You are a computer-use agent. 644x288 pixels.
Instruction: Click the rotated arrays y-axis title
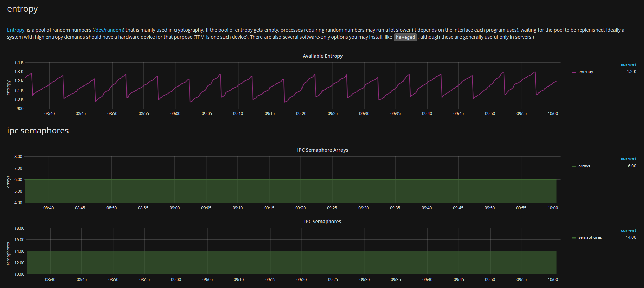coord(9,181)
